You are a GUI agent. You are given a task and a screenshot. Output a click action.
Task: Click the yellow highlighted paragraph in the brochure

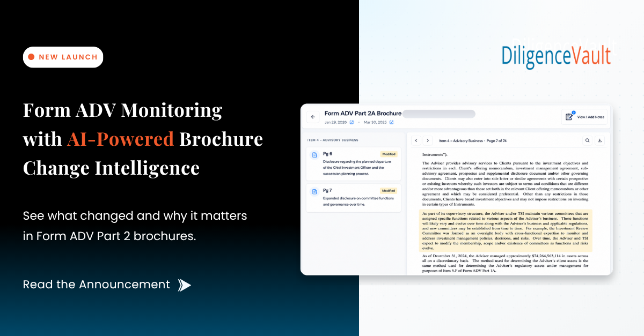coord(506,230)
